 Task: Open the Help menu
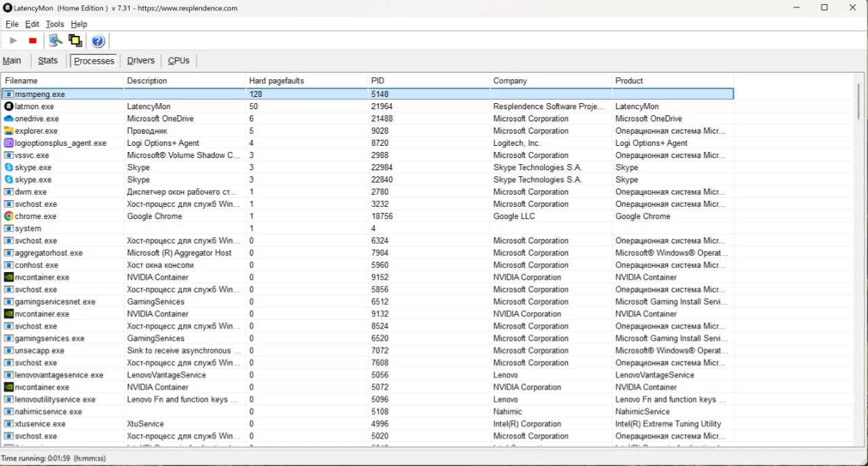click(x=79, y=24)
